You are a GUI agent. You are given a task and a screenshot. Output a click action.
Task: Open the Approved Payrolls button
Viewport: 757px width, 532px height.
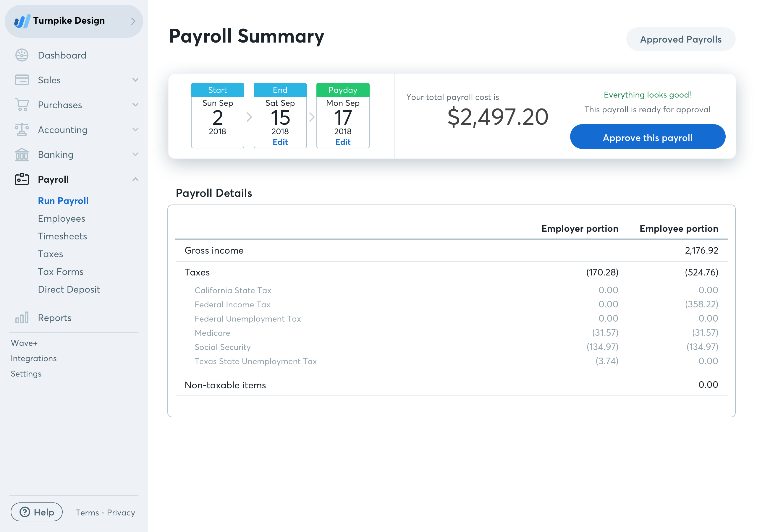coord(680,39)
